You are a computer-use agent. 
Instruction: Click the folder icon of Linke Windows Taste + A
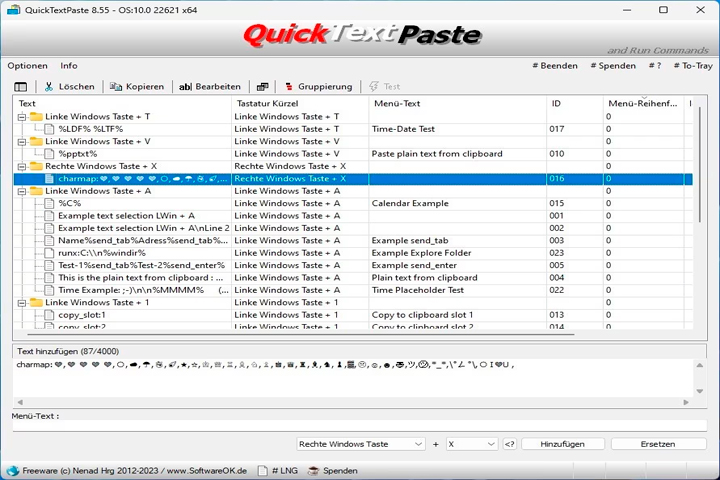pyautogui.click(x=36, y=191)
